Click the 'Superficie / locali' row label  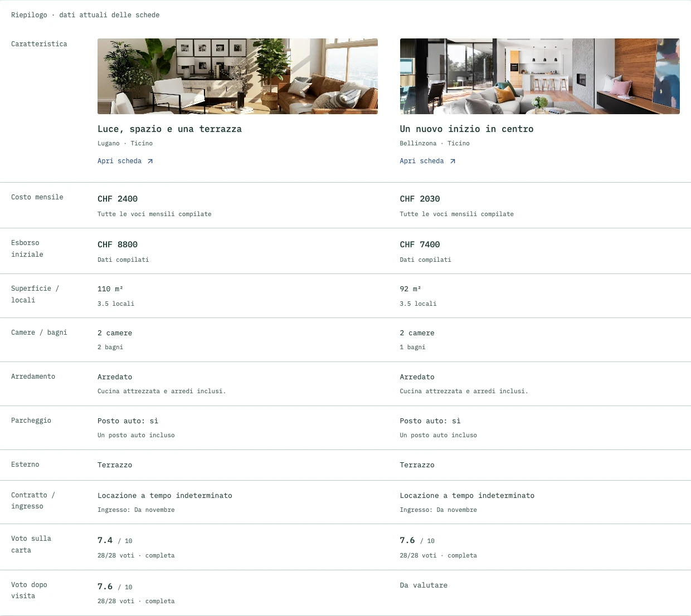[x=35, y=294]
